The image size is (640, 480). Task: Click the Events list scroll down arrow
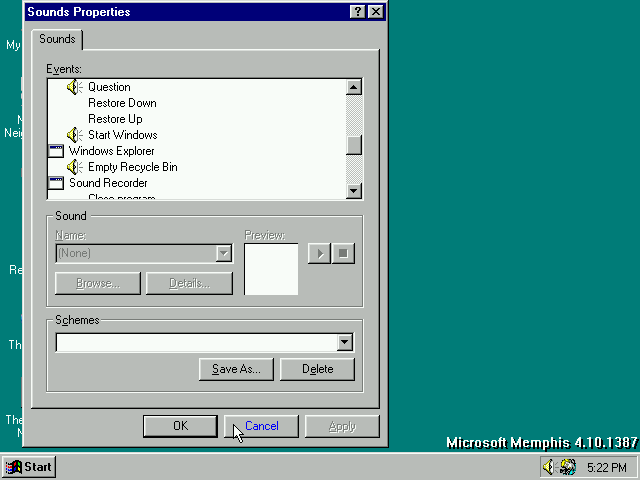(353, 191)
